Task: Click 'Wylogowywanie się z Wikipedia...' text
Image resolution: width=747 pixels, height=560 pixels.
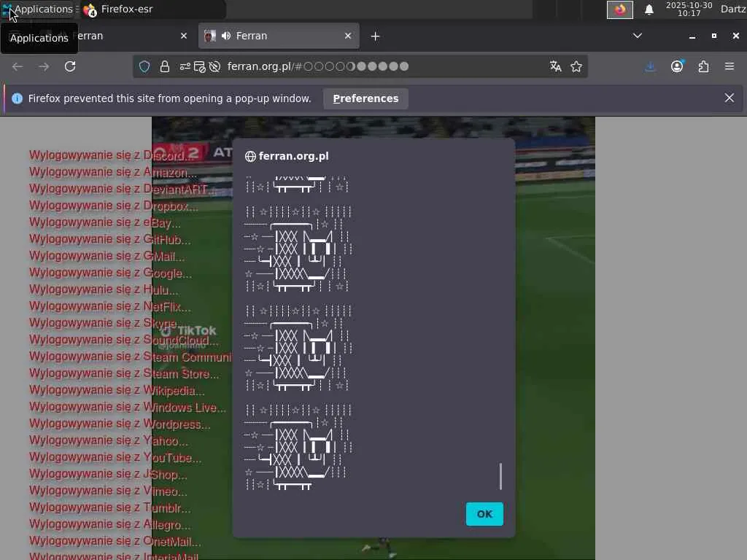Action: [x=117, y=391]
